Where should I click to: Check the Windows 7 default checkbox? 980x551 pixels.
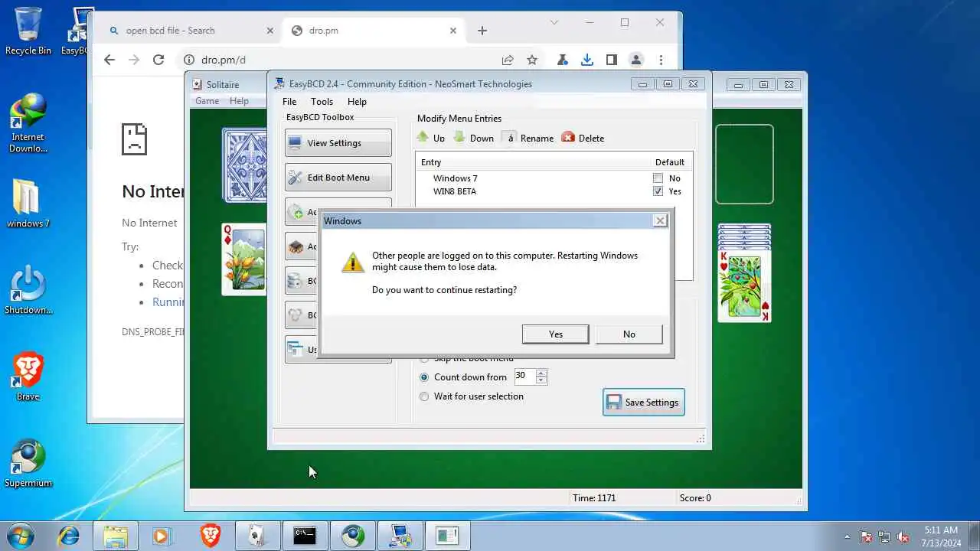[x=658, y=178]
